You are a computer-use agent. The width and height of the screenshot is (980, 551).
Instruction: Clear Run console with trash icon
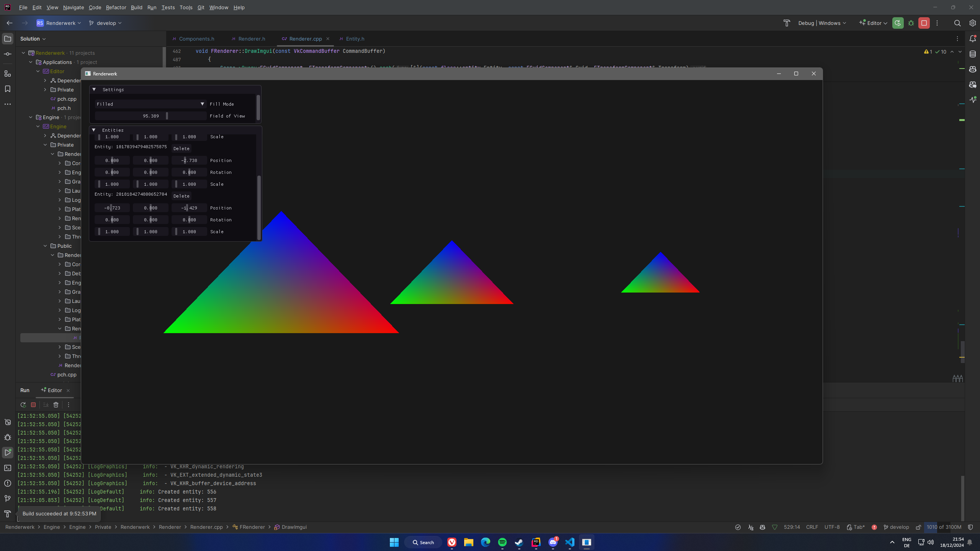click(56, 405)
